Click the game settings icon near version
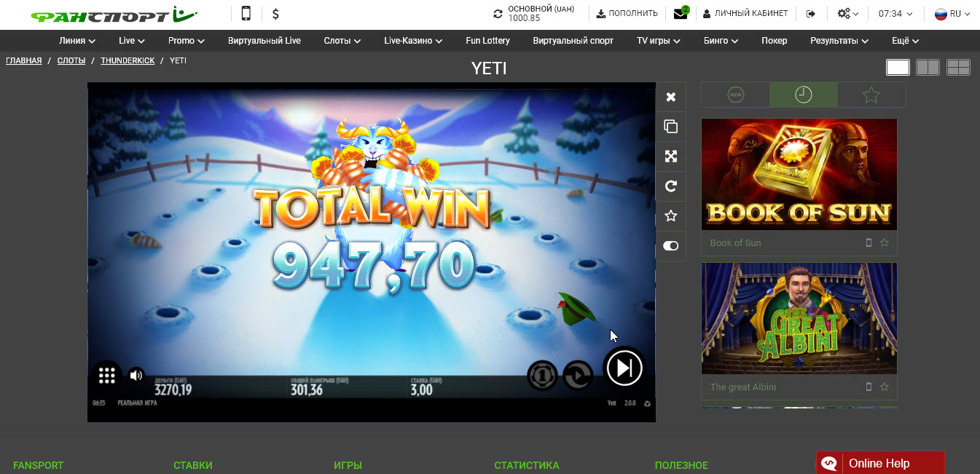980x474 pixels. (647, 403)
